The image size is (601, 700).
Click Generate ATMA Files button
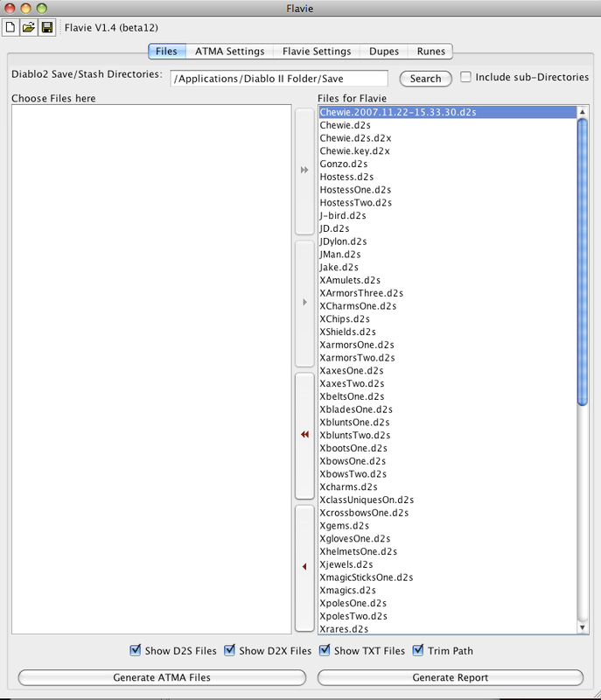click(x=162, y=677)
